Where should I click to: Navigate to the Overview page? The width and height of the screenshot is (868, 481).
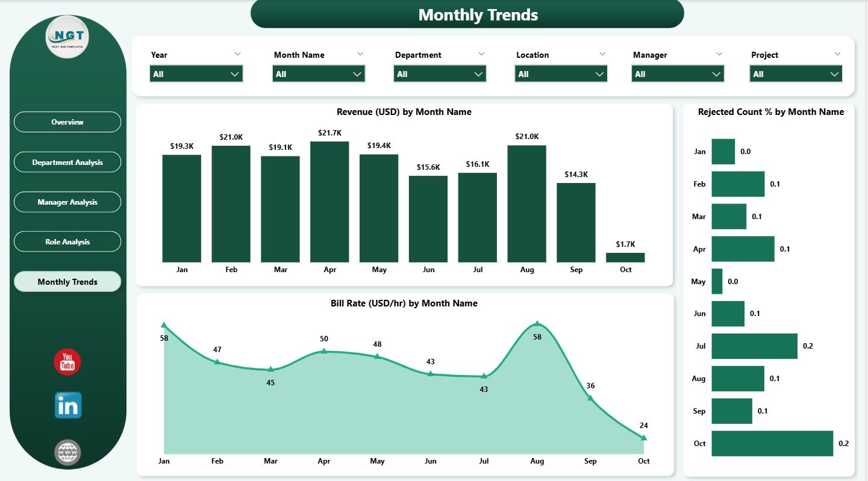pos(67,122)
